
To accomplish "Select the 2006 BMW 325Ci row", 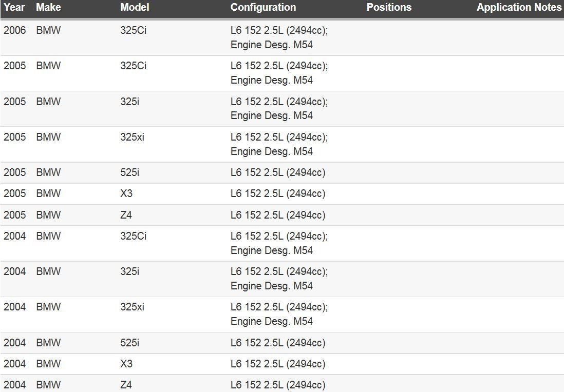I will point(282,38).
